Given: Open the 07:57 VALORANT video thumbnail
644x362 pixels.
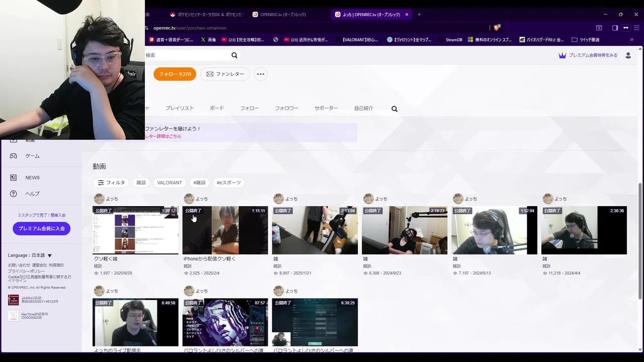Looking at the screenshot, I should [x=225, y=322].
